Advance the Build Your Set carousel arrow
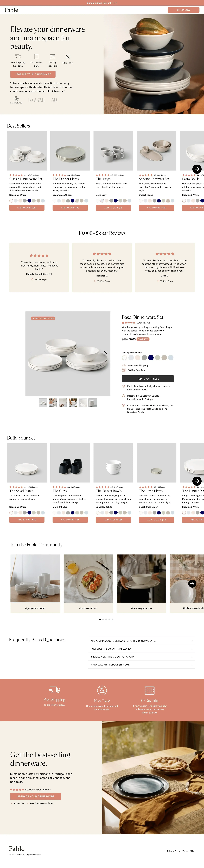Screen dimensions: 204x868 point(197,481)
